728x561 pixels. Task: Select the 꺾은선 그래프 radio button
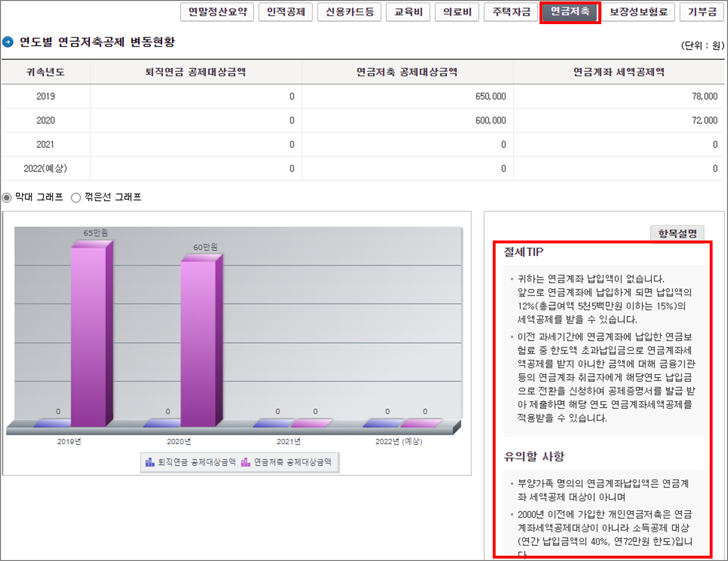pyautogui.click(x=76, y=198)
